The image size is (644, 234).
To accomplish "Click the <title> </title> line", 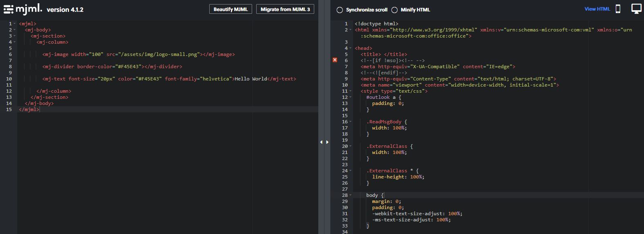I will [x=384, y=54].
